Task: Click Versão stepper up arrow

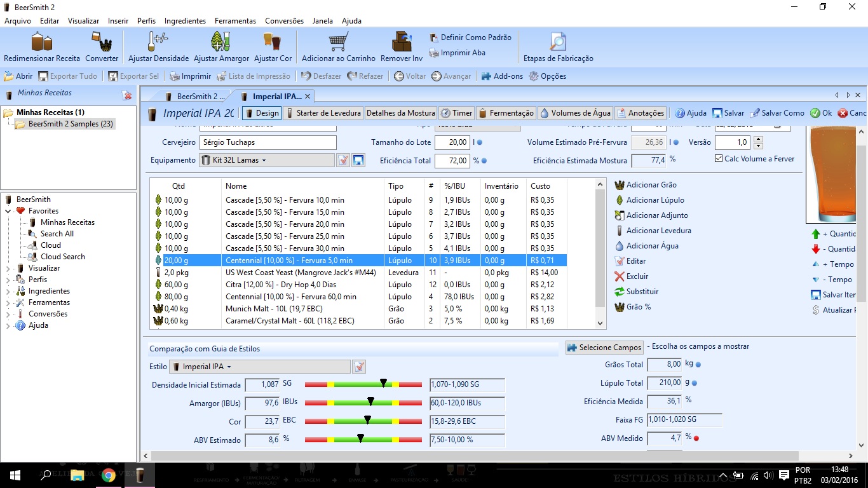Action: pos(757,139)
